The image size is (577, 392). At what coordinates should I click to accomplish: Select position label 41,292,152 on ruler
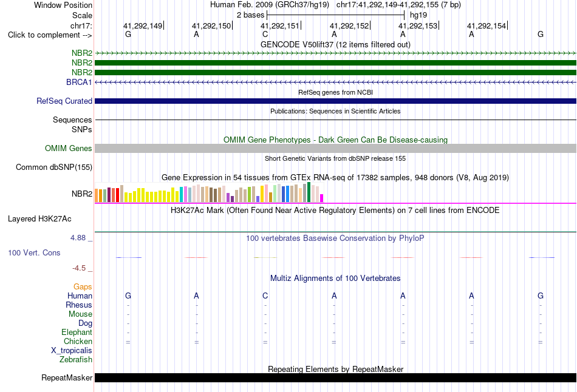coord(349,25)
